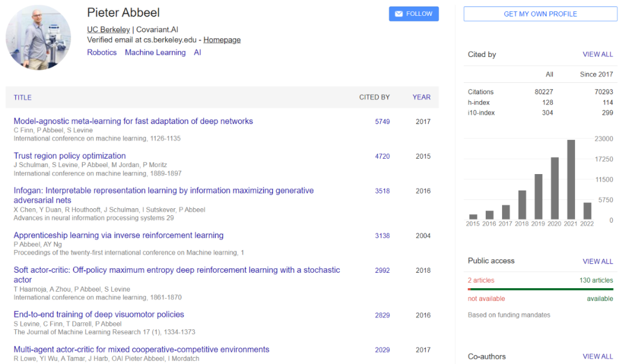View all in Cited by section
Viewport: 635px width, 364px height.
(x=597, y=55)
